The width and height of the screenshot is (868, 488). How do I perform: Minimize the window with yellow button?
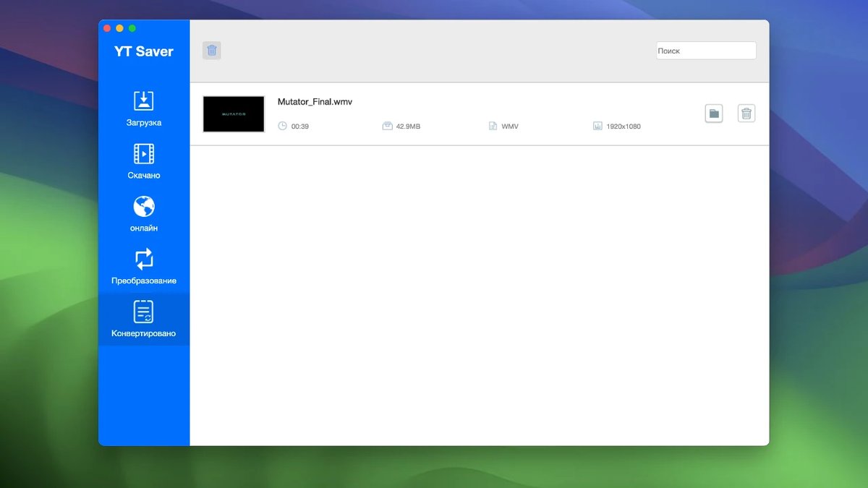[119, 28]
